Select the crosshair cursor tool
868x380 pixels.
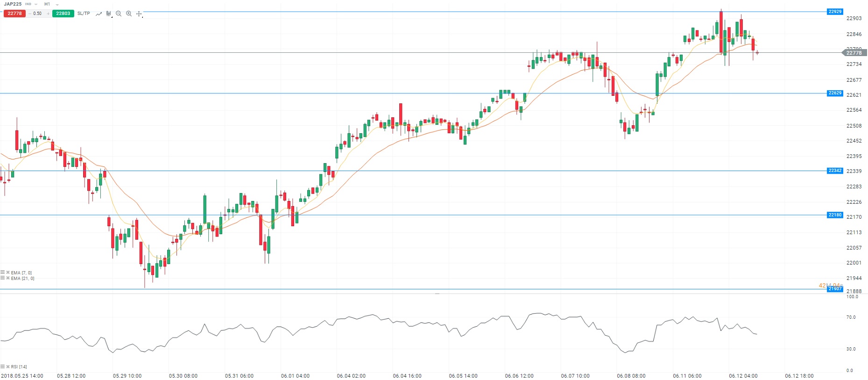coord(139,14)
